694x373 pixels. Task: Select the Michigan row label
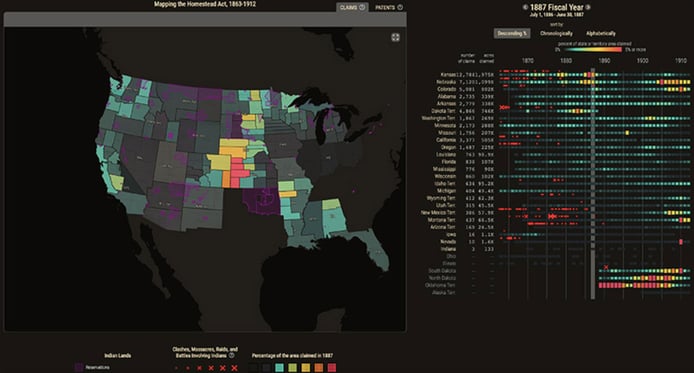click(x=446, y=191)
